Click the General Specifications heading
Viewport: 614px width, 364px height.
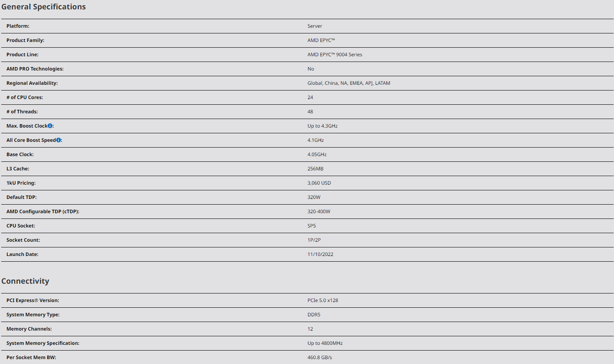[44, 7]
